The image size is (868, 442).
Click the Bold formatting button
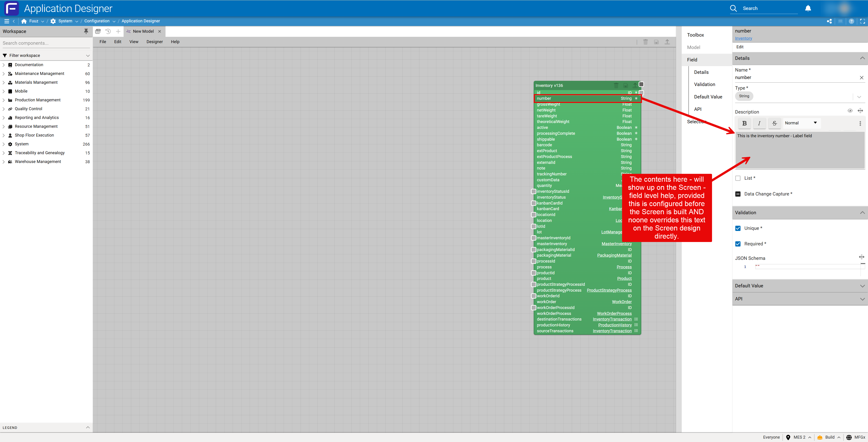[744, 123]
